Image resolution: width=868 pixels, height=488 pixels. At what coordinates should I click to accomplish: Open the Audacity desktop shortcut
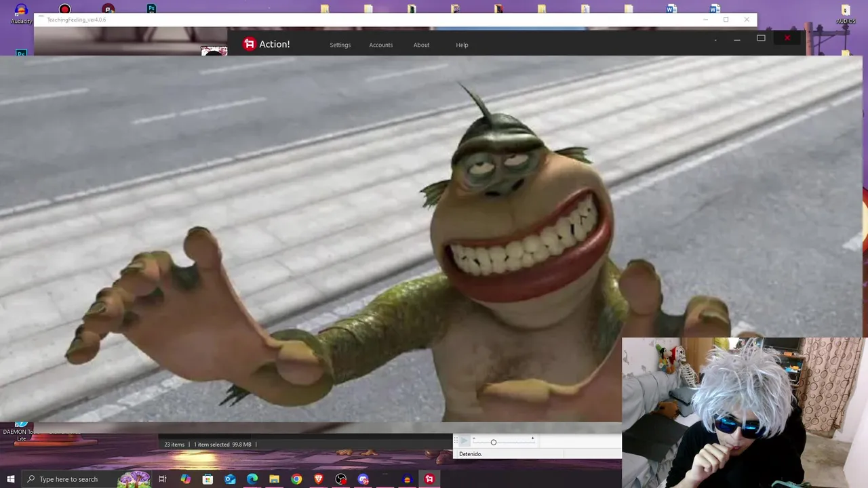pos(21,14)
